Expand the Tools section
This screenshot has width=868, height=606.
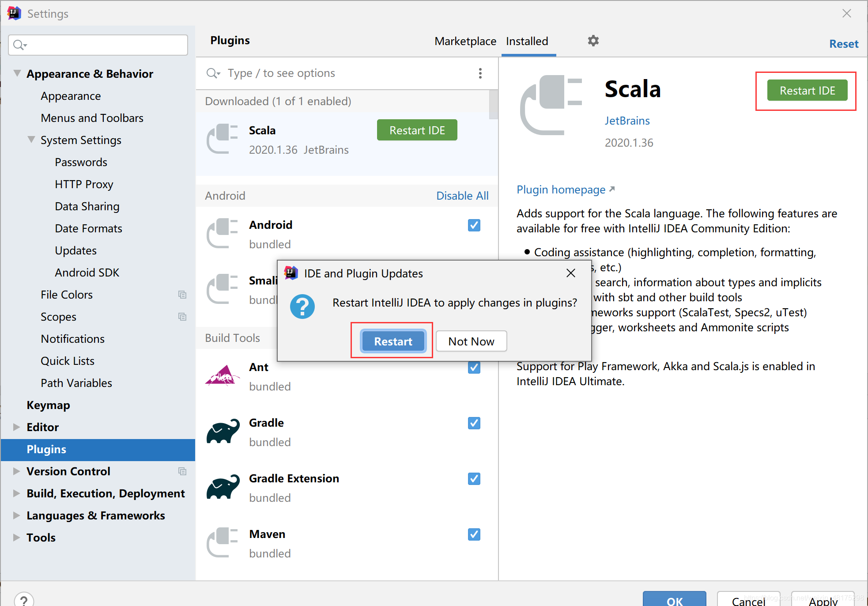click(17, 538)
